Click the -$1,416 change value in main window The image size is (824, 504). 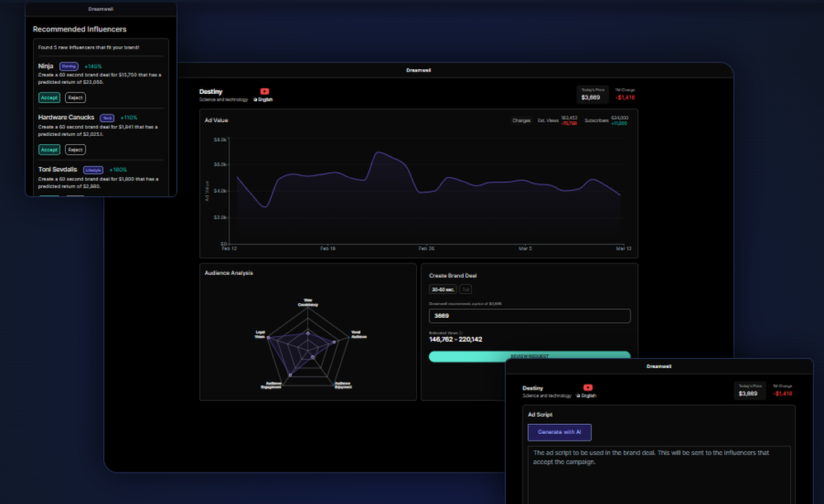pos(625,98)
